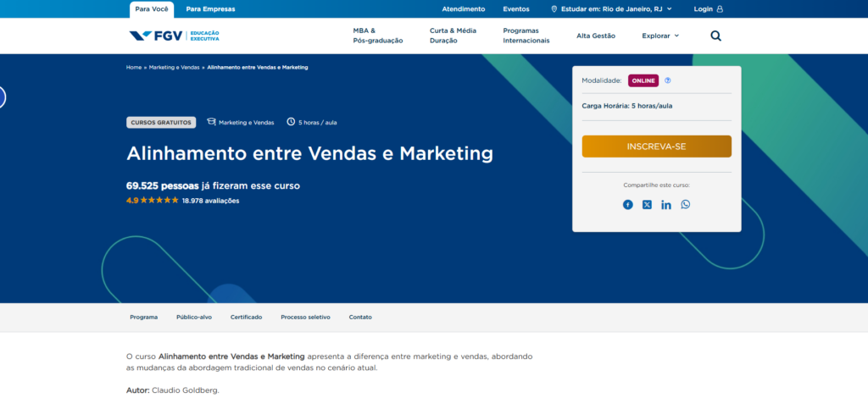Click the location pin icon

554,8
